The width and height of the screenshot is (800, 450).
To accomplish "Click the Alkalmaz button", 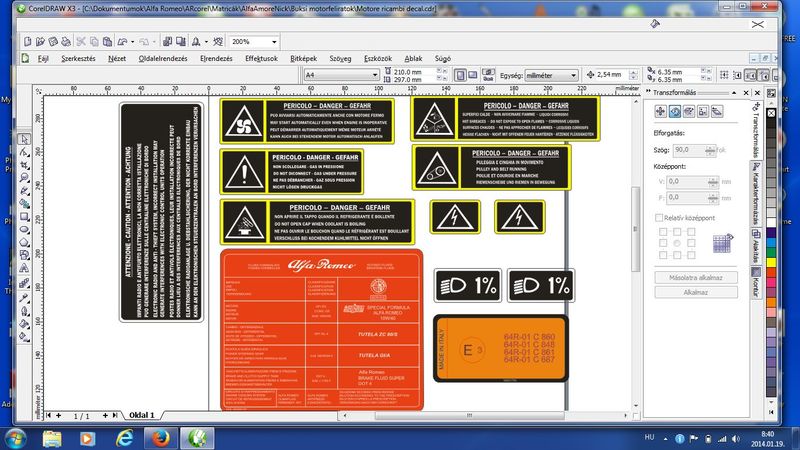I will point(696,292).
